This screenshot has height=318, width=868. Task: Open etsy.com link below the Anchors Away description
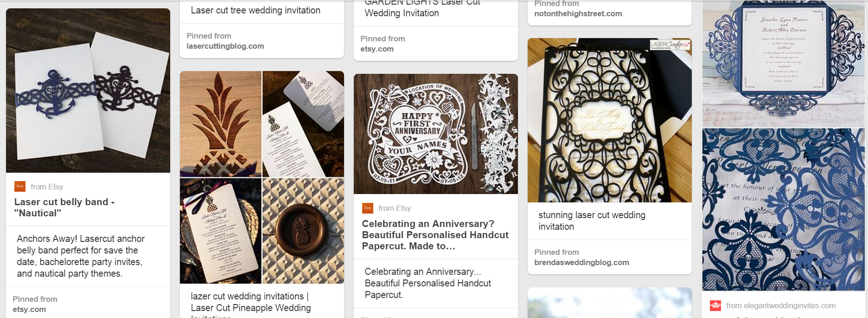[x=29, y=309]
